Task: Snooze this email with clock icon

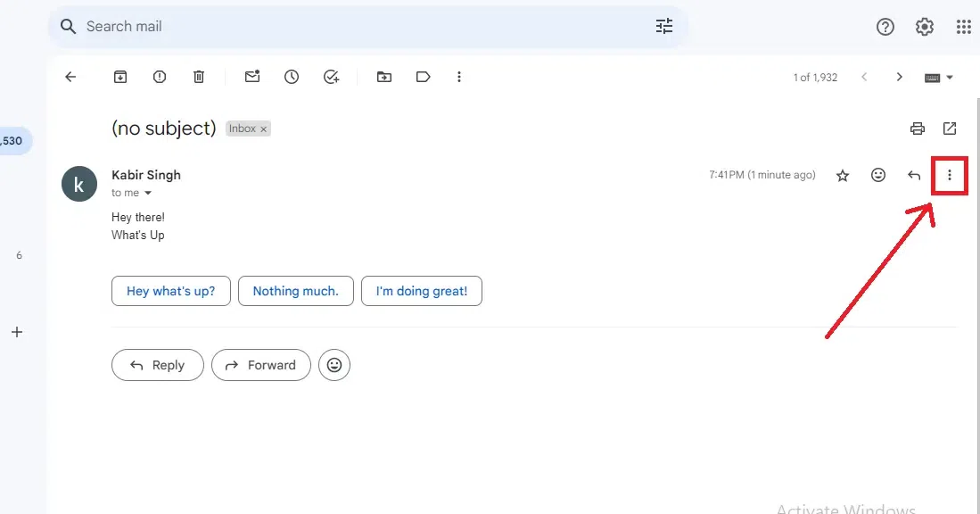Action: point(292,78)
